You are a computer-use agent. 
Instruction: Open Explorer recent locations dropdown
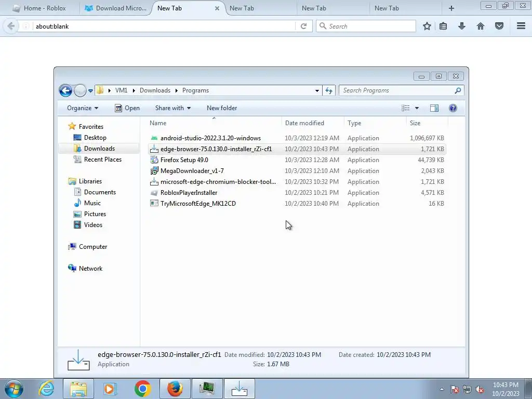(x=90, y=90)
